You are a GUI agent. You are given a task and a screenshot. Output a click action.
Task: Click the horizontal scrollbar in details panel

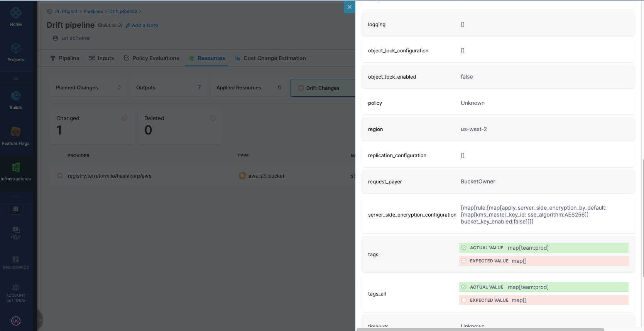point(480,329)
